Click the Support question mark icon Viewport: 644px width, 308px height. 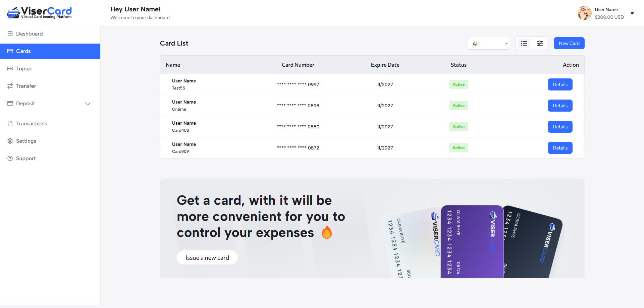(x=10, y=159)
